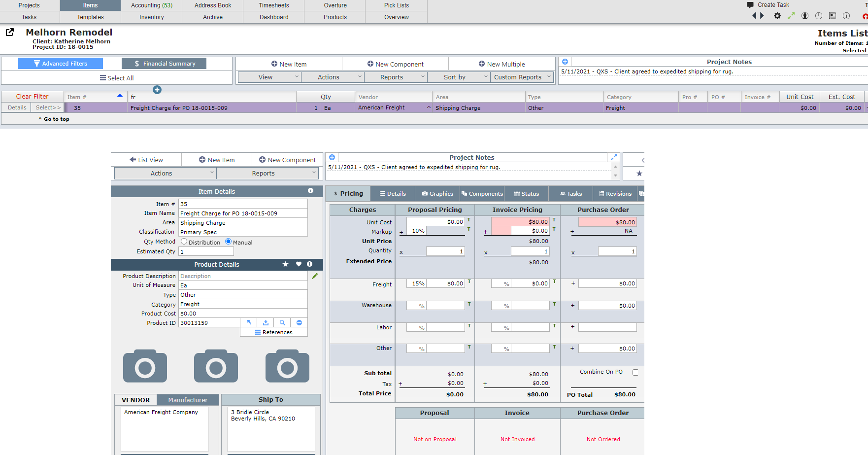The height and width of the screenshot is (455, 868).
Task: Switch to the Components tab
Action: point(482,194)
